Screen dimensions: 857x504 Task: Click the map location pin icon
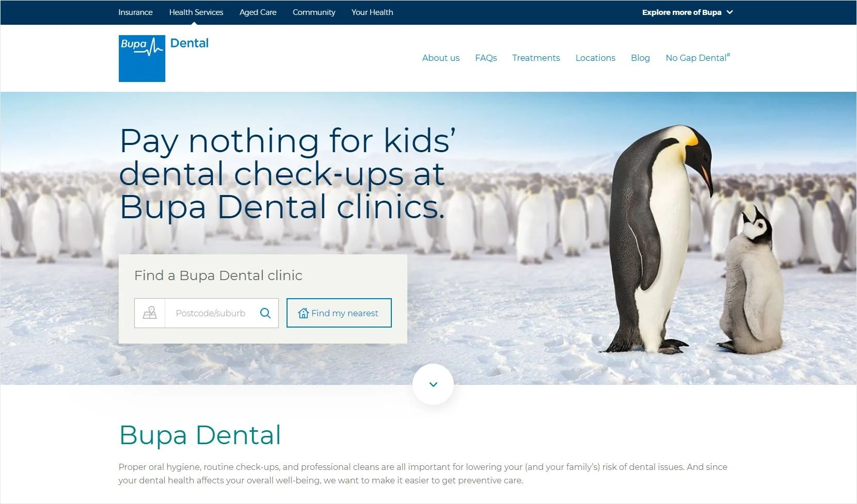(150, 313)
